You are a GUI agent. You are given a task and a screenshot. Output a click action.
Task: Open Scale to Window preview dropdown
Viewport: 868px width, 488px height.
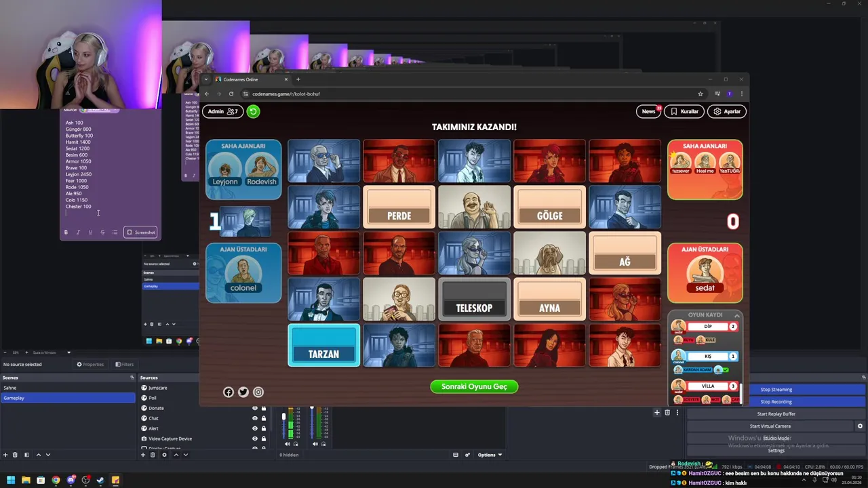52,352
